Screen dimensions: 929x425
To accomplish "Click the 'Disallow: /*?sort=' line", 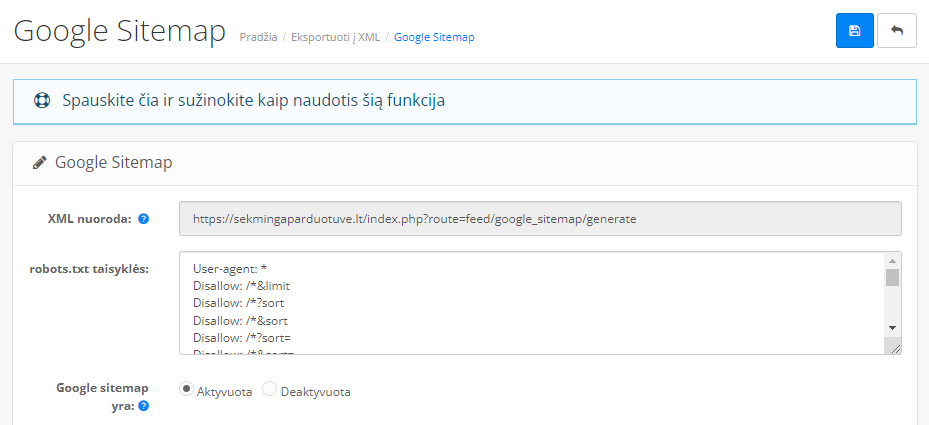I will pyautogui.click(x=242, y=338).
